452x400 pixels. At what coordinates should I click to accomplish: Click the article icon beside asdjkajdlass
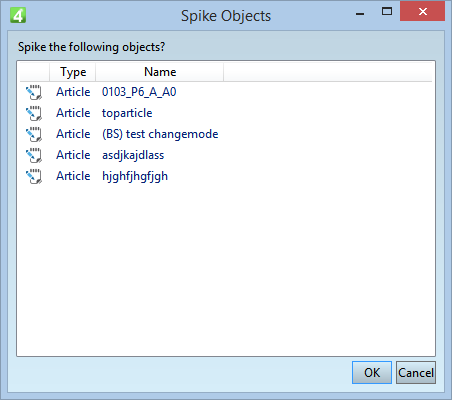[x=34, y=155]
